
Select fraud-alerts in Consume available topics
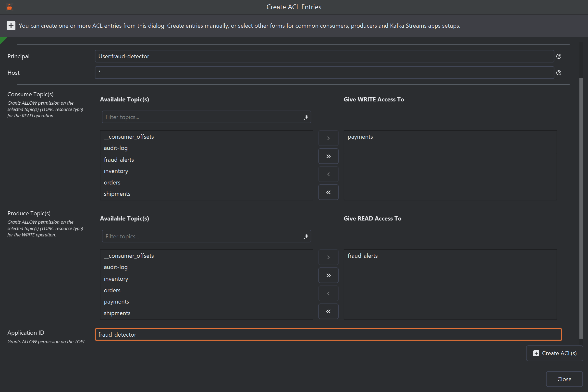tap(206, 160)
